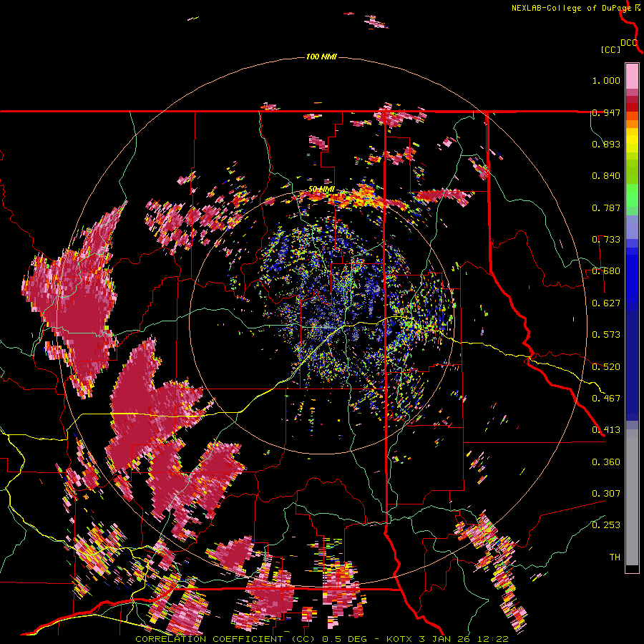Image resolution: width=644 pixels, height=644 pixels.
Task: Pick the bright green band in color bar
Action: pos(632,195)
